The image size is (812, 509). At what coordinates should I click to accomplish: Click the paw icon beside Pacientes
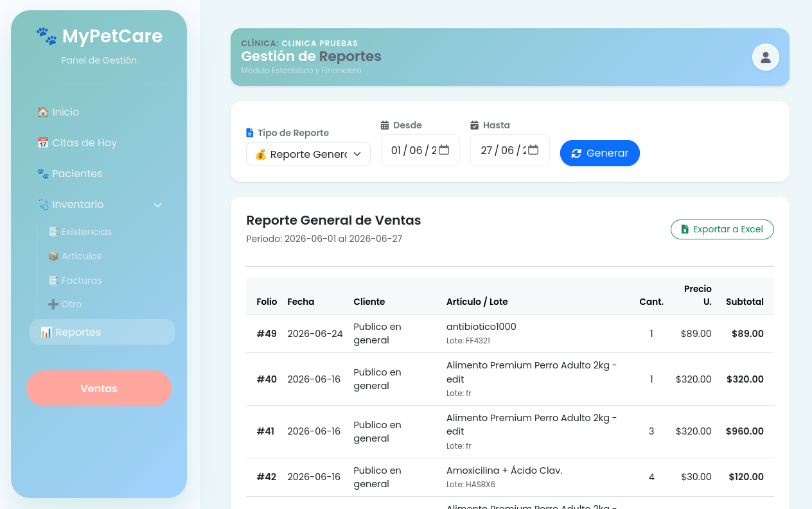click(43, 173)
